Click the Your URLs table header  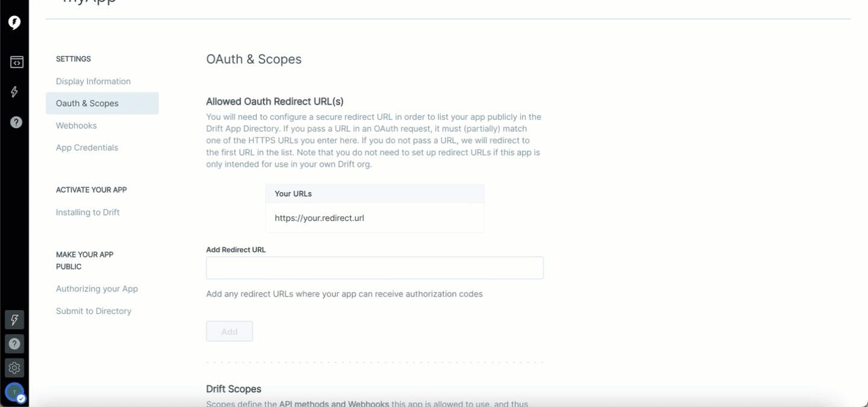[x=375, y=194]
